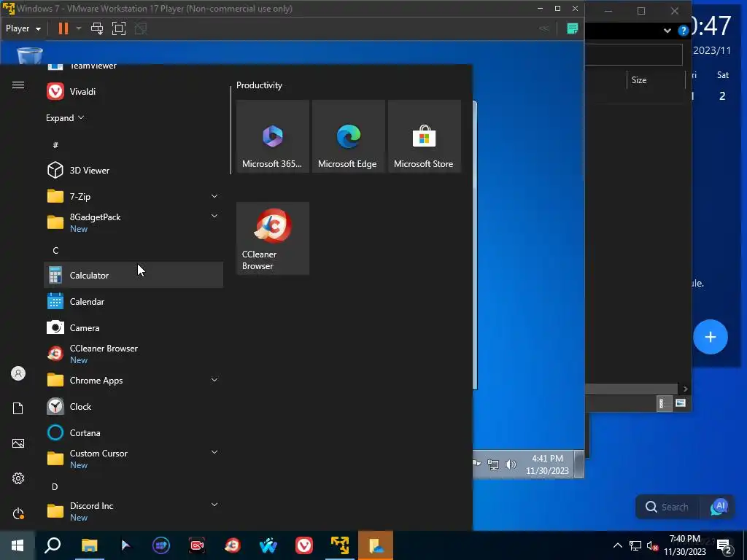Viewport: 747px width, 560px height.
Task: Open the Microsoft 365 tile
Action: point(273,136)
